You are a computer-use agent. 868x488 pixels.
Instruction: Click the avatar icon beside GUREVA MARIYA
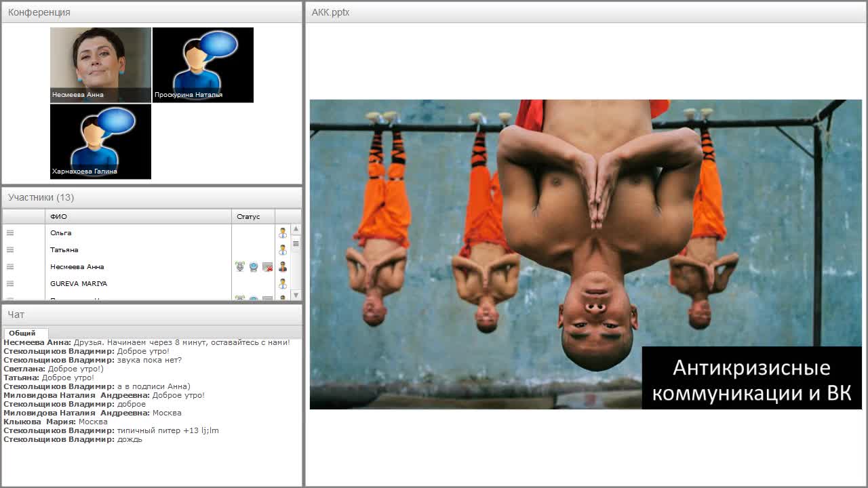point(283,283)
